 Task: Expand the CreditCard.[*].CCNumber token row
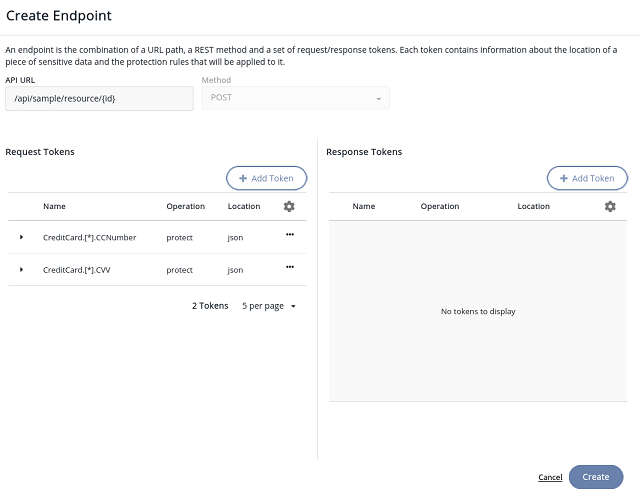coord(21,238)
